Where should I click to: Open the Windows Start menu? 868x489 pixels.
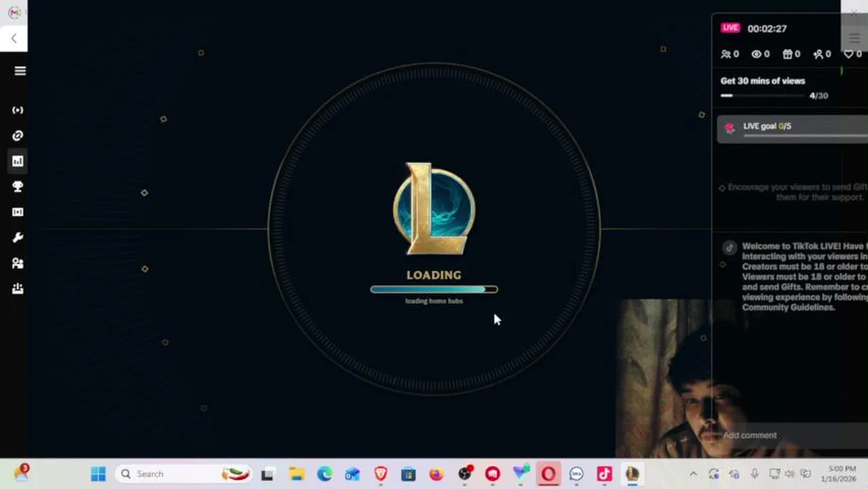tap(98, 474)
